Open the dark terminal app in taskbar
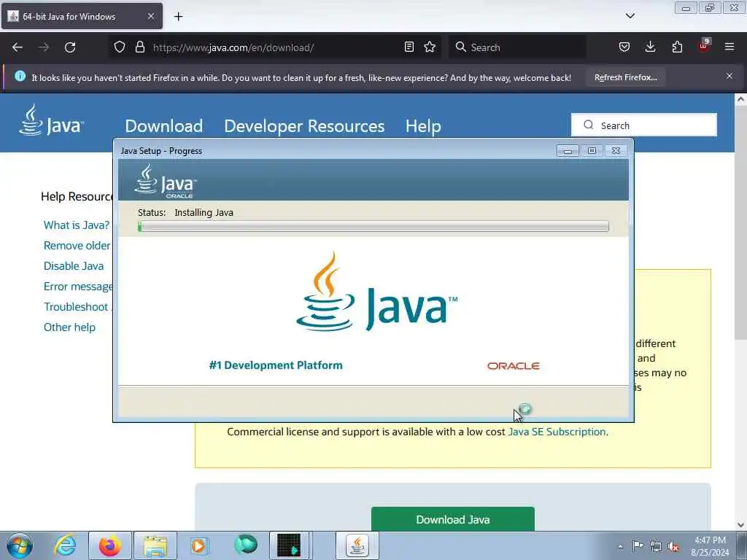The image size is (747, 560). point(289,545)
